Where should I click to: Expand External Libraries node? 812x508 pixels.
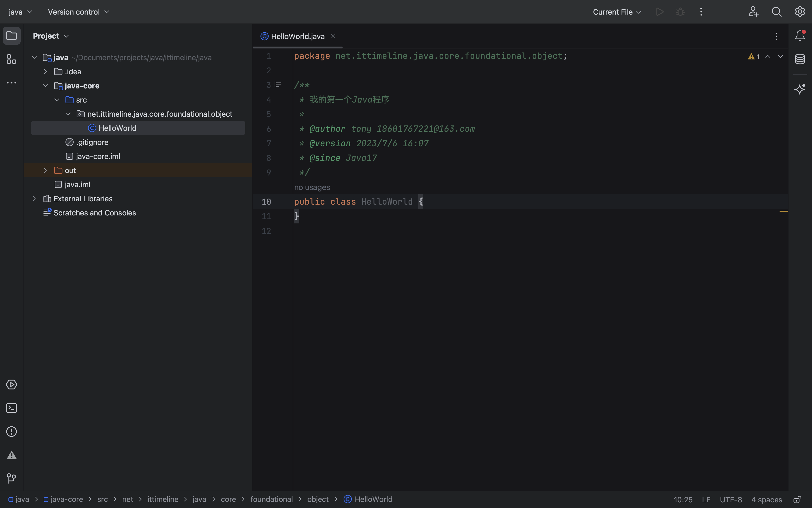34,198
